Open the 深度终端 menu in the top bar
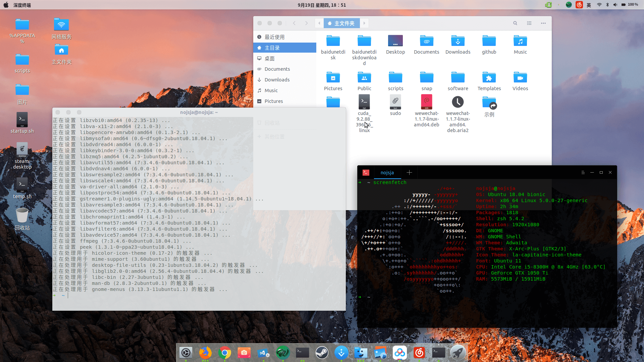 pyautogui.click(x=22, y=5)
